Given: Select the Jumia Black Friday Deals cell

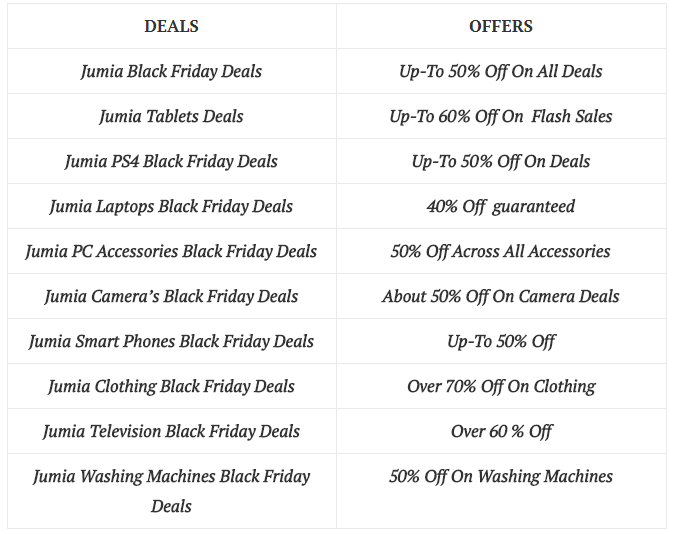Looking at the screenshot, I should pos(171,71).
